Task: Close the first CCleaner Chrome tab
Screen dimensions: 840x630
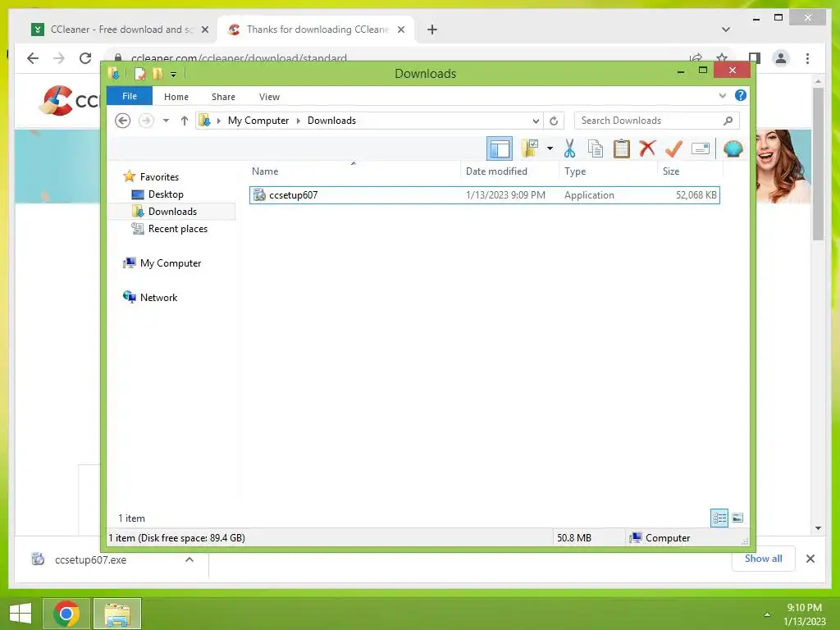Action: click(204, 30)
